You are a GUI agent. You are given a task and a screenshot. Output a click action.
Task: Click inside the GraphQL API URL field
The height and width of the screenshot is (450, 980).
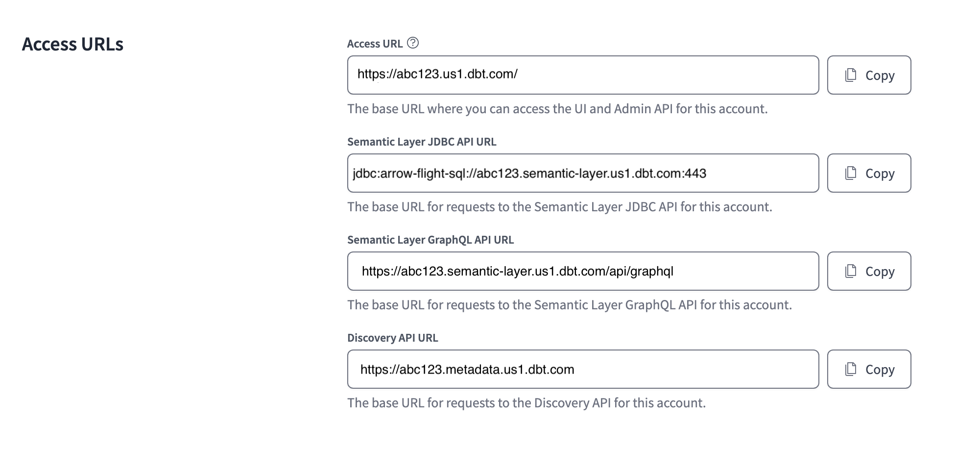[583, 271]
